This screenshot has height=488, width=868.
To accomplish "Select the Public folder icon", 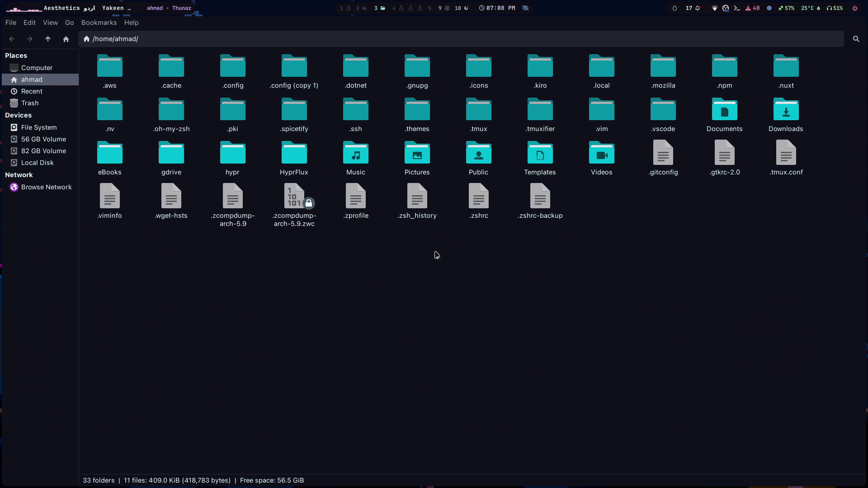I will pyautogui.click(x=478, y=153).
